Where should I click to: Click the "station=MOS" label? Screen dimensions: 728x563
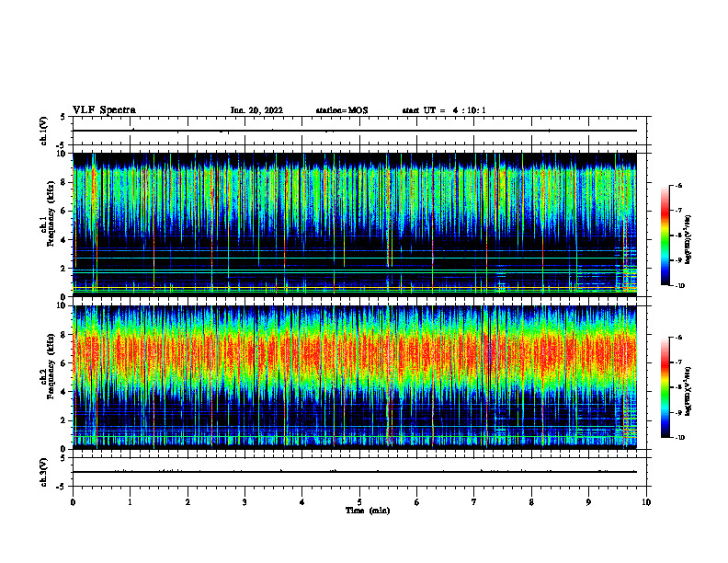pos(342,110)
